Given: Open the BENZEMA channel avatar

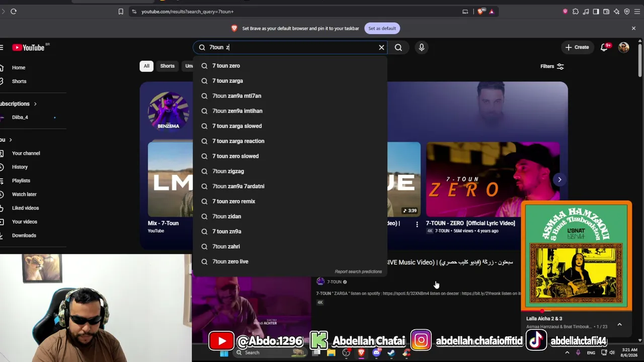Looking at the screenshot, I should 169,112.
